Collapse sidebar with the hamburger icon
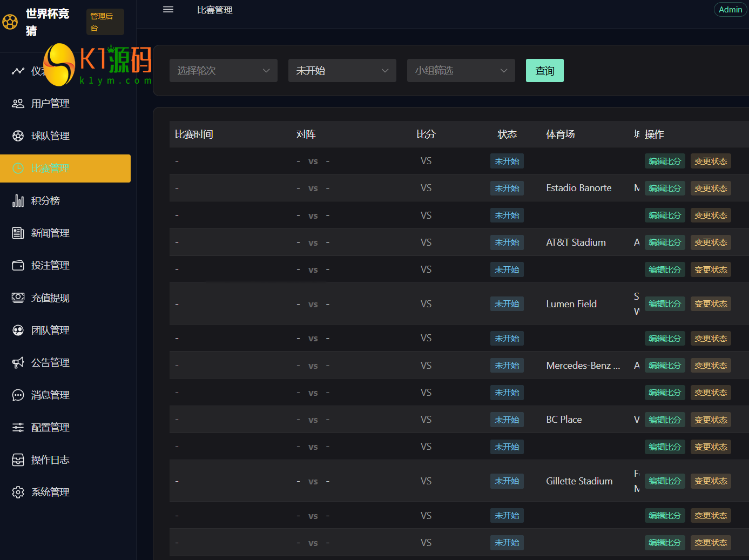749x560 pixels. pos(168,10)
